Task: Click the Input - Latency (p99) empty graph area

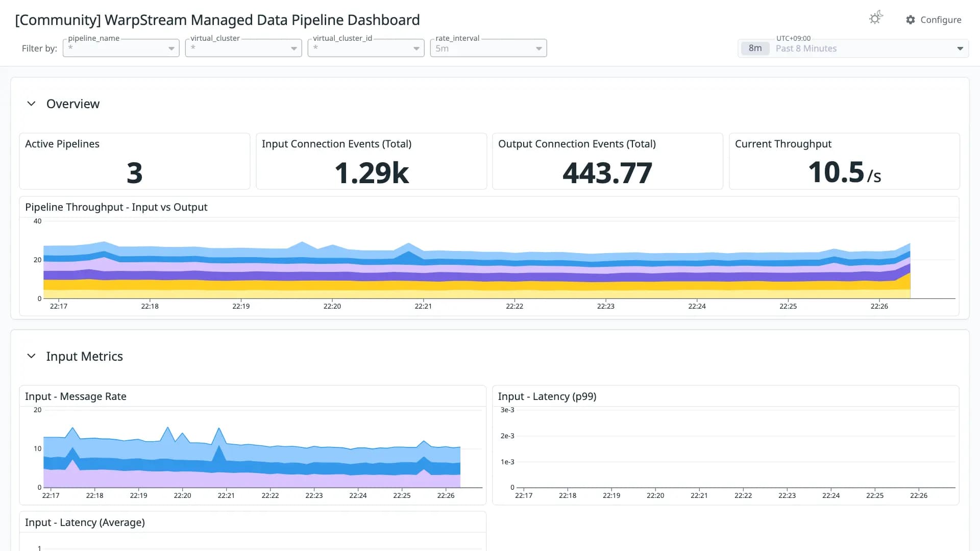Action: [735, 449]
